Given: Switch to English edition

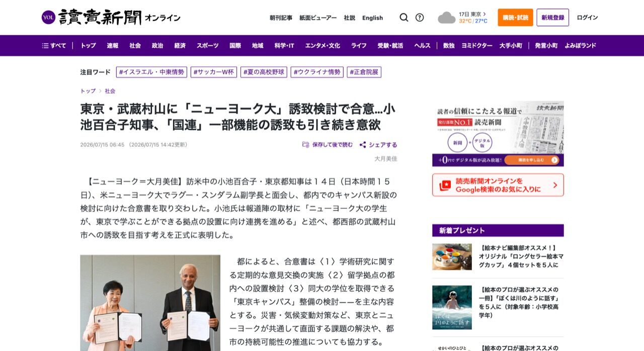Looking at the screenshot, I should coord(372,18).
